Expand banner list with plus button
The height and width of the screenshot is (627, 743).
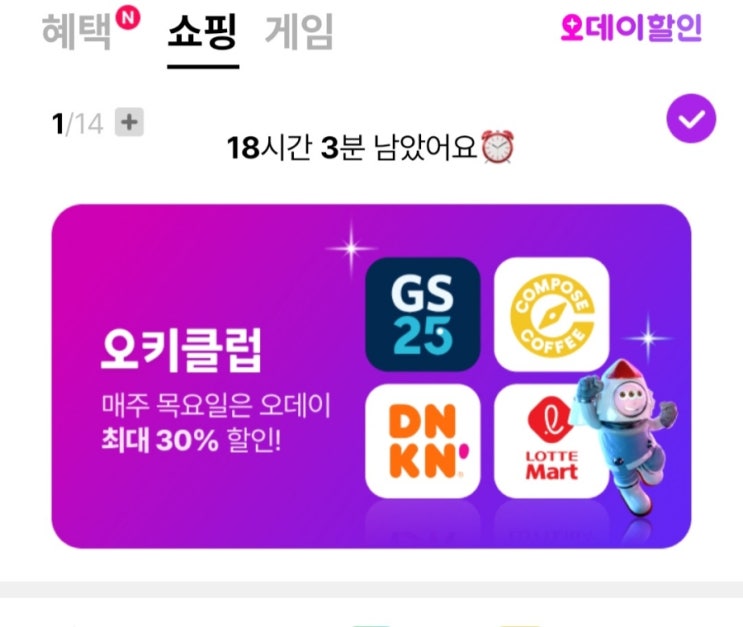tap(129, 123)
